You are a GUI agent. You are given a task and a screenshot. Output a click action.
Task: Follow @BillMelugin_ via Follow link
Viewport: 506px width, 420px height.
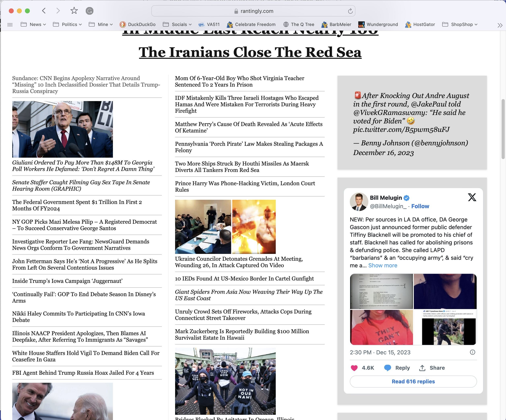(420, 206)
